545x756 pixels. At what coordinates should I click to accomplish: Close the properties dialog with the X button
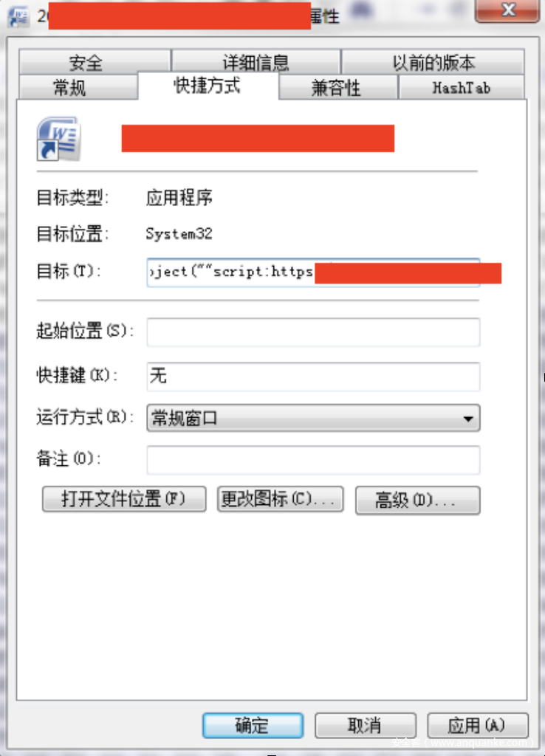tap(507, 10)
